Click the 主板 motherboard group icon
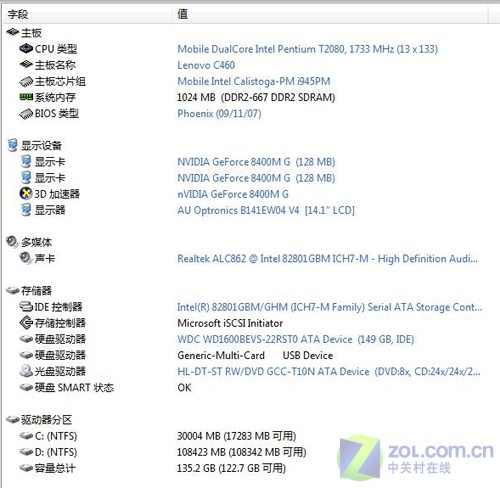 [x=13, y=32]
